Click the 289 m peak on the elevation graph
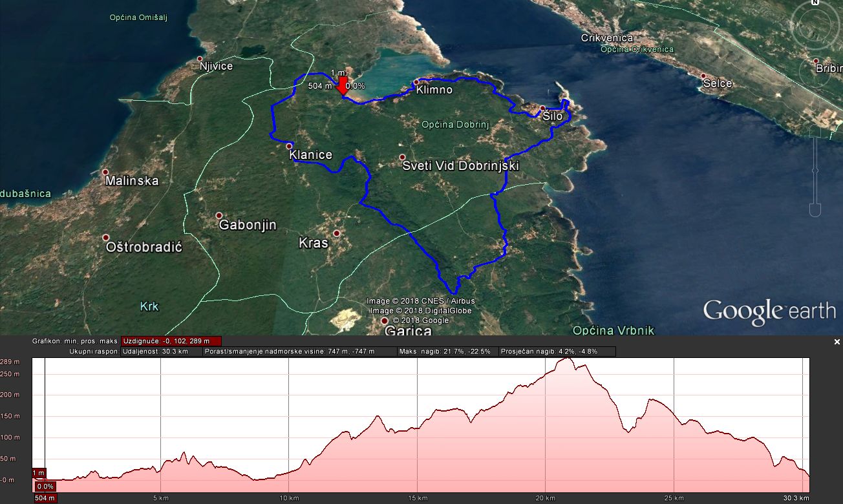Viewport: 843px width, 504px height. 566,359
